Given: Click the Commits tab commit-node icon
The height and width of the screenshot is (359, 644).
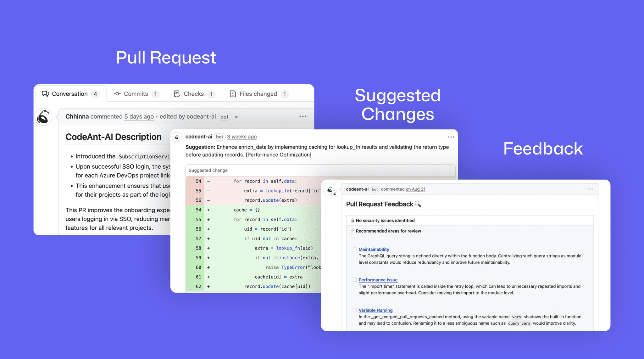Looking at the screenshot, I should click(x=117, y=94).
